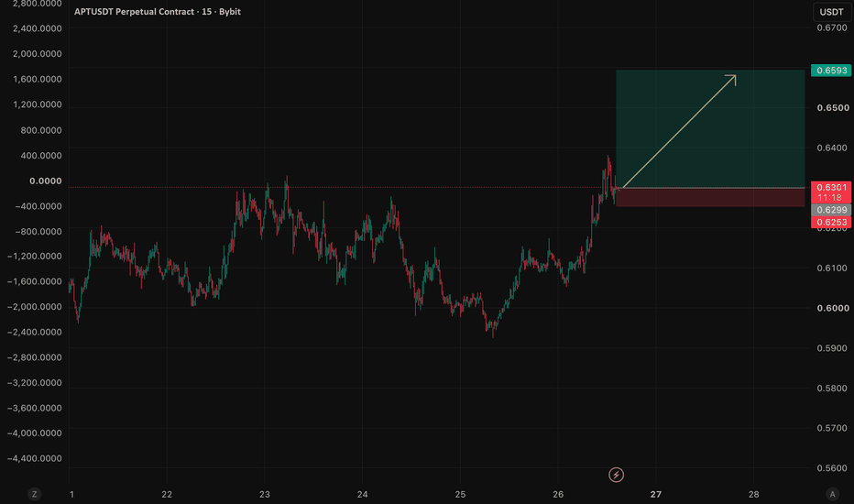Select the green profit target zone
The image size is (854, 504).
tap(710, 128)
